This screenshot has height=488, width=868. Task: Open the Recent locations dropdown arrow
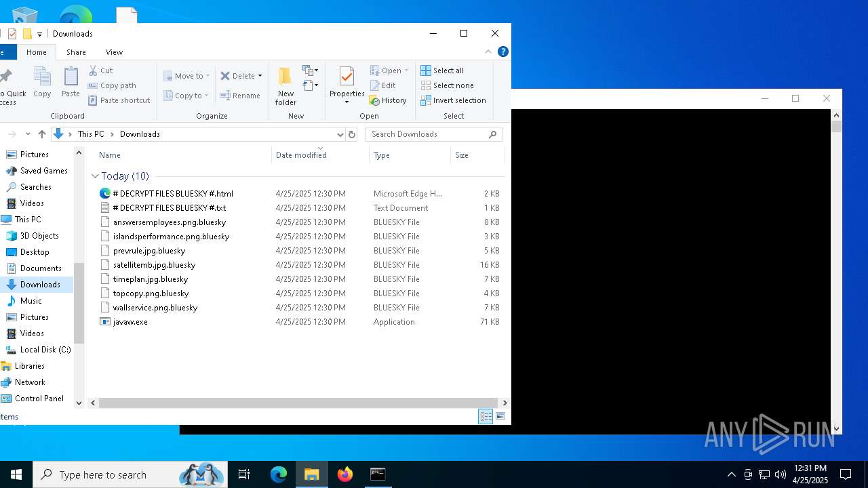pyautogui.click(x=28, y=134)
